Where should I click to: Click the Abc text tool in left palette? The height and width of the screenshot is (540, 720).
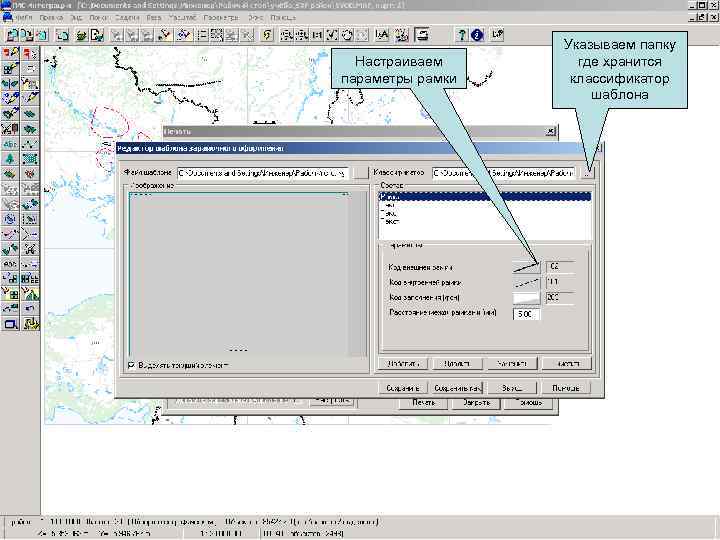(x=10, y=144)
